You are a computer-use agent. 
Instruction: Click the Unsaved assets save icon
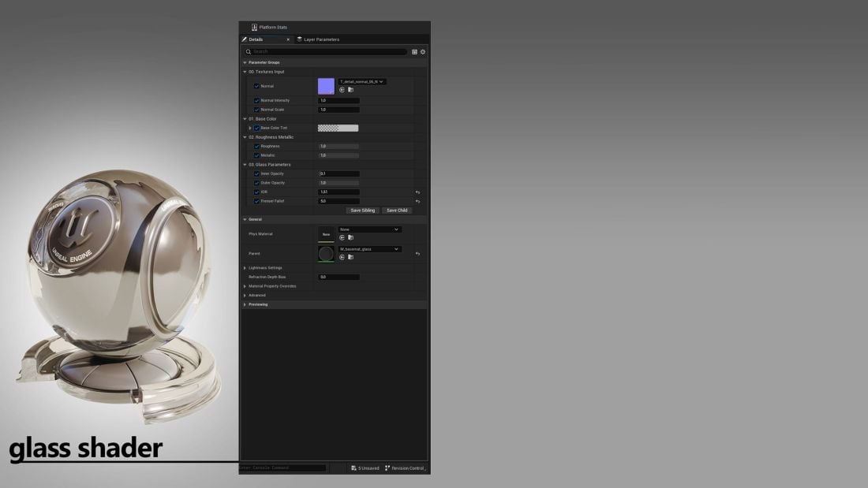click(354, 468)
